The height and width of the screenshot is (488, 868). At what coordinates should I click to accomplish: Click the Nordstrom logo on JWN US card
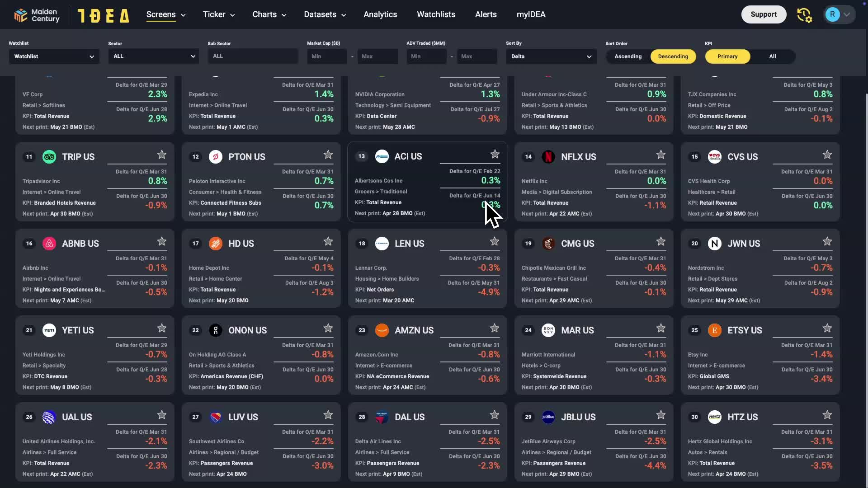point(715,244)
